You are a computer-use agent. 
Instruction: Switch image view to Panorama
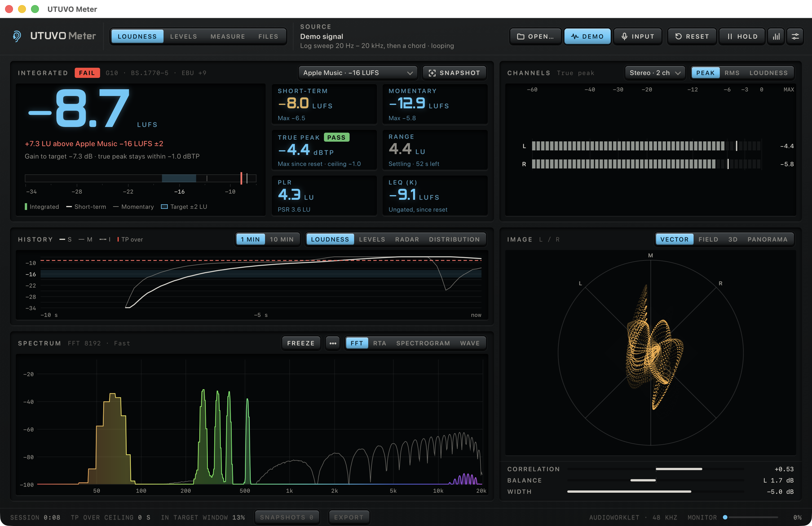click(x=768, y=239)
